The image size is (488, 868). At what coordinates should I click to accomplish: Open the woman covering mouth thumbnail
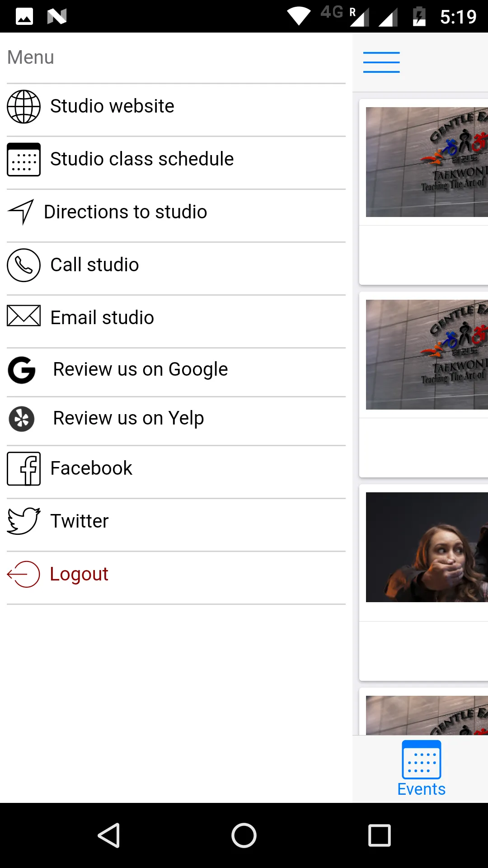pyautogui.click(x=427, y=547)
